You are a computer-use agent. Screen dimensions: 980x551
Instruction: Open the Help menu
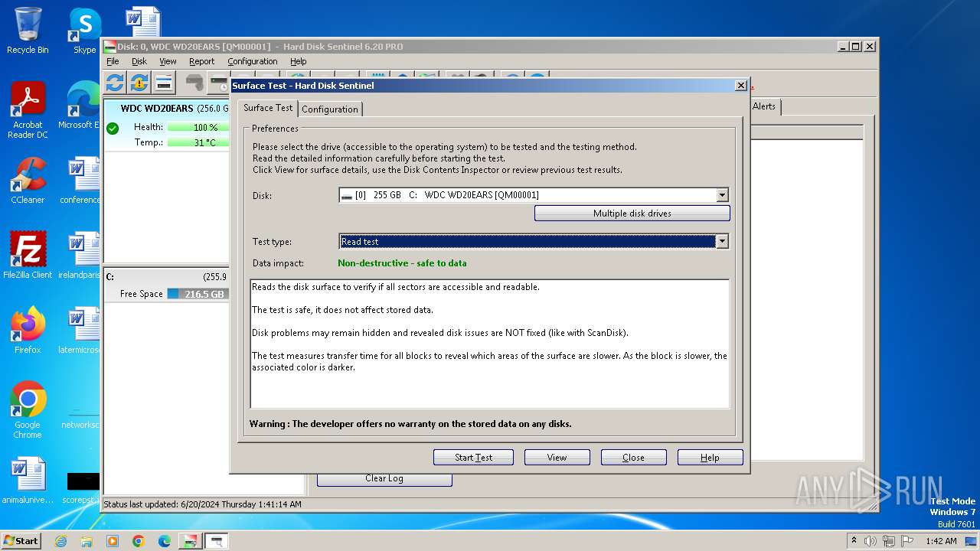click(x=298, y=61)
